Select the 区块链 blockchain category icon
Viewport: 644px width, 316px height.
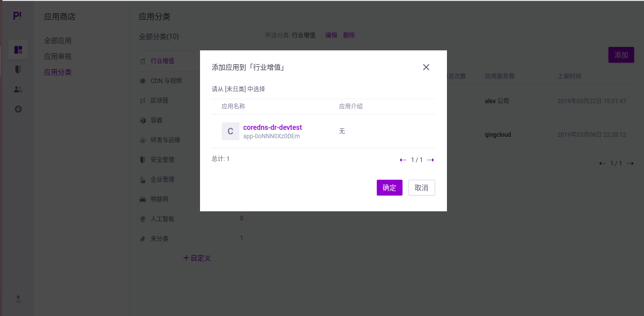[x=143, y=100]
